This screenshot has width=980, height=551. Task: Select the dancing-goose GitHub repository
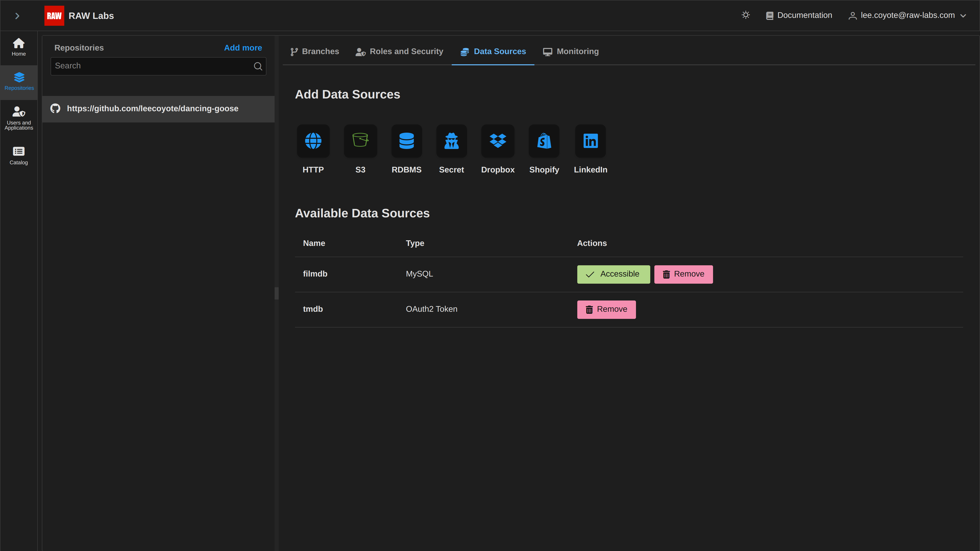(x=158, y=109)
